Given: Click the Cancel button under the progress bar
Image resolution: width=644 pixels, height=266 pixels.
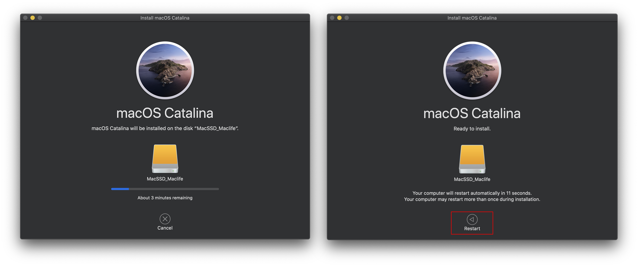Looking at the screenshot, I should (x=165, y=228).
